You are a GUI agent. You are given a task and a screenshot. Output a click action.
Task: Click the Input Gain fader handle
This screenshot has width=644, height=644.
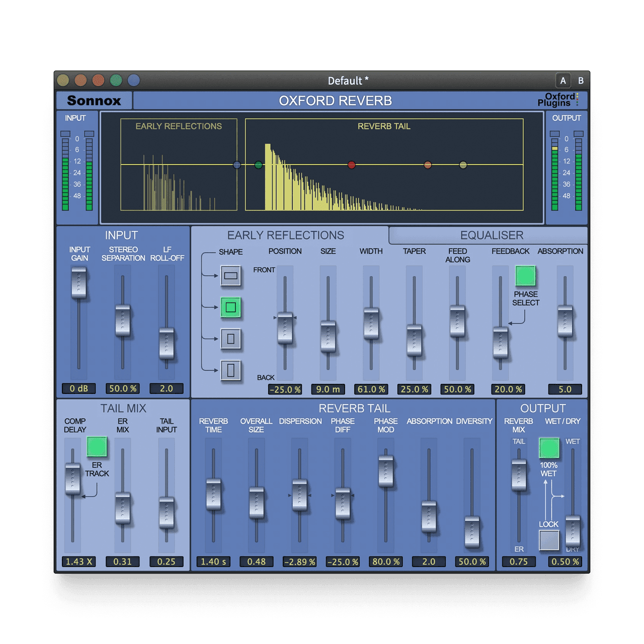pos(79,283)
